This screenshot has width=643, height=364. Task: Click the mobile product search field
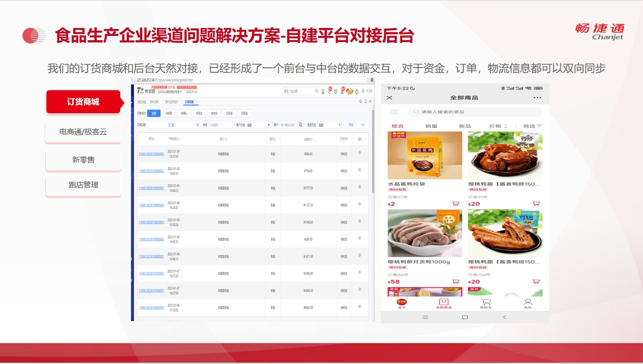pyautogui.click(x=475, y=112)
